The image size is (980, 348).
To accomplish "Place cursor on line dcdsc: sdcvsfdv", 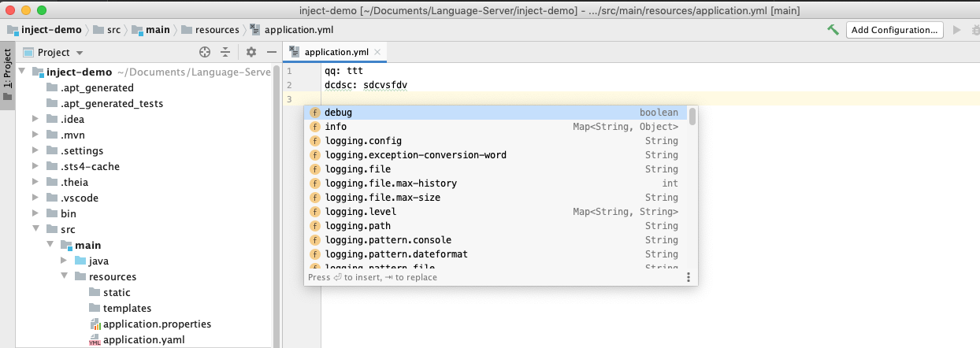I will pos(366,84).
